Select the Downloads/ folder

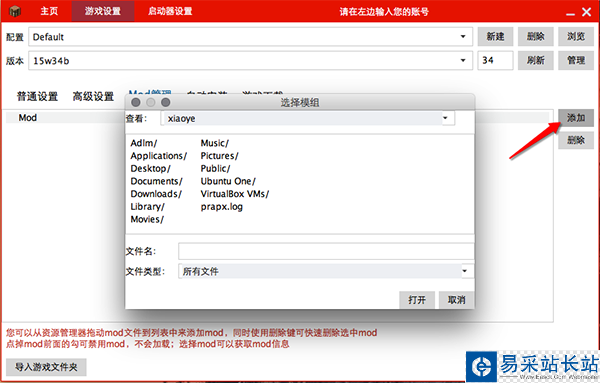(156, 194)
